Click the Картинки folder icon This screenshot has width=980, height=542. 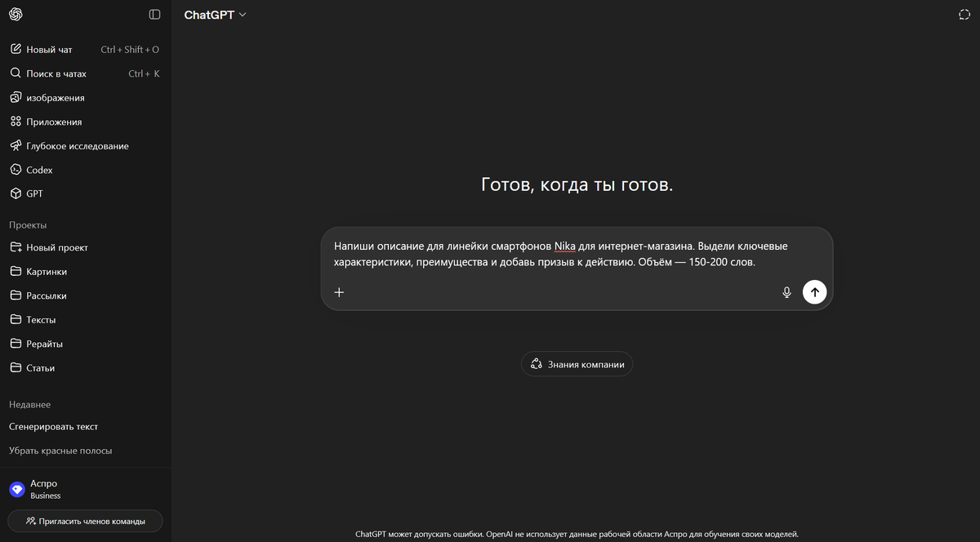point(16,272)
